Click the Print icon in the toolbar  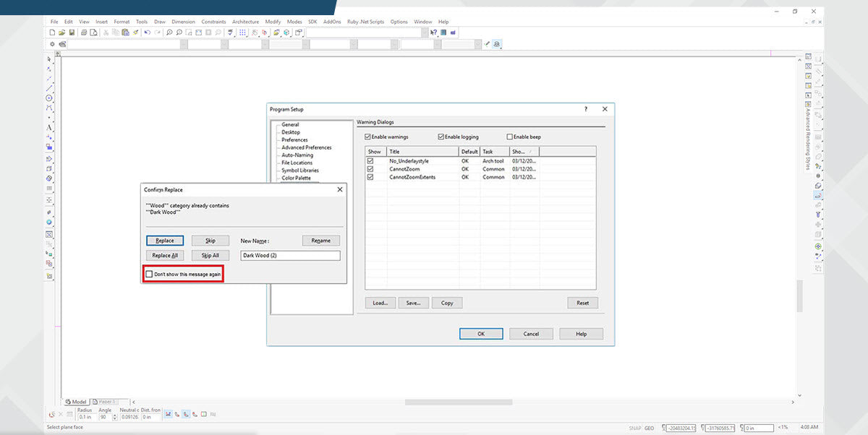[84, 33]
